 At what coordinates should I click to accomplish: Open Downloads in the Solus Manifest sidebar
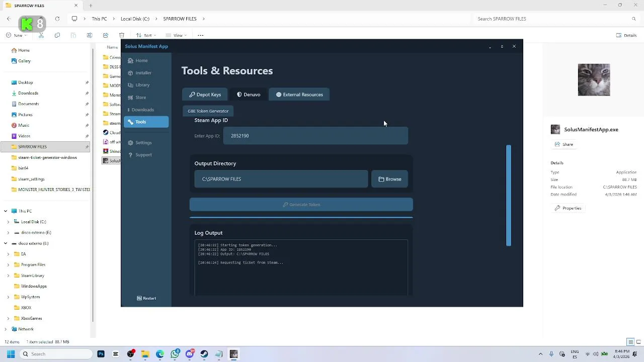(146, 110)
